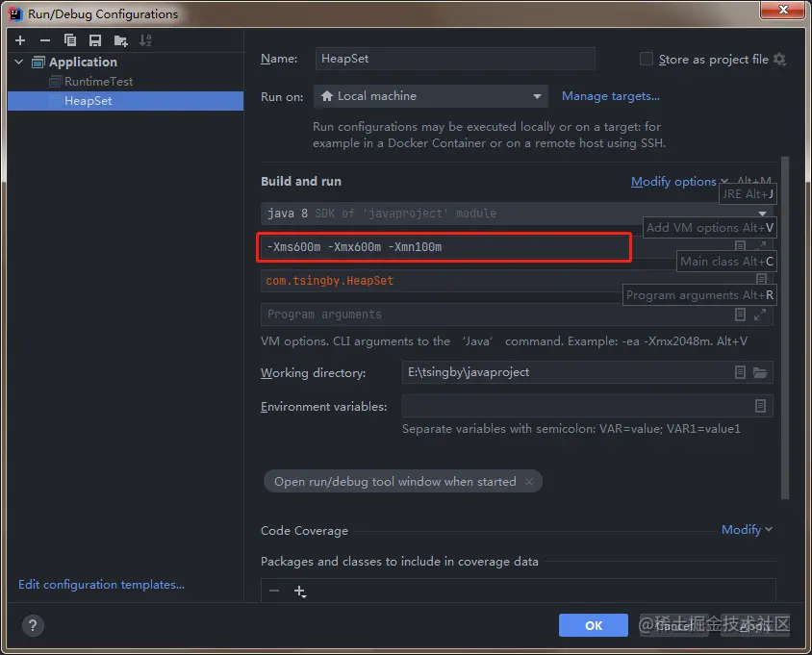Open the Store as project file gear settings

779,60
